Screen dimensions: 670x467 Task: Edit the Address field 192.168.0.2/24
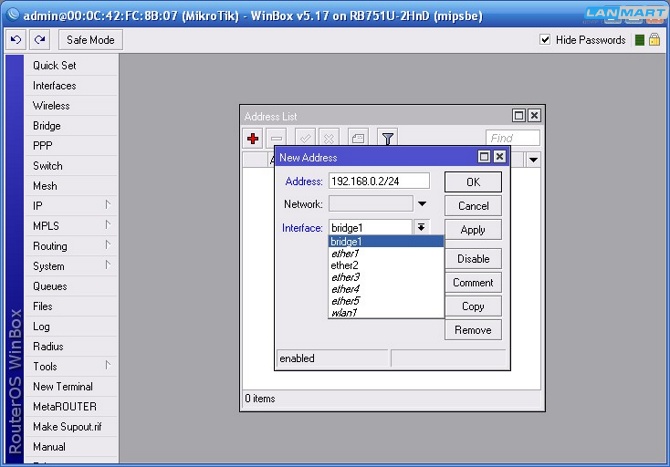379,181
